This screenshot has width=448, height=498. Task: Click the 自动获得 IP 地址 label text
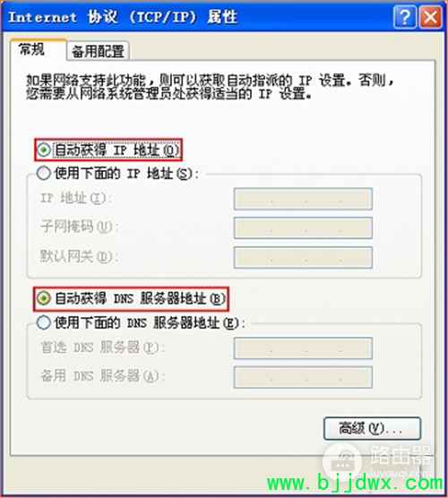pos(116,150)
